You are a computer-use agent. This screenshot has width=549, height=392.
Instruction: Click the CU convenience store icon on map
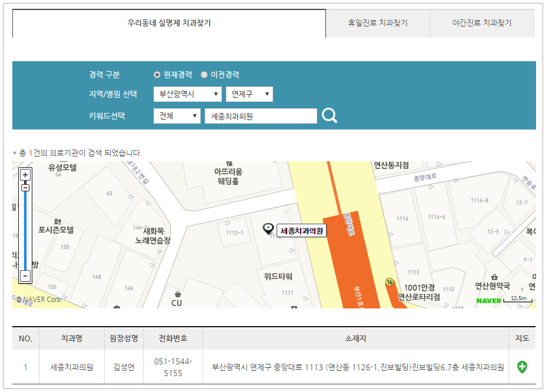[177, 294]
